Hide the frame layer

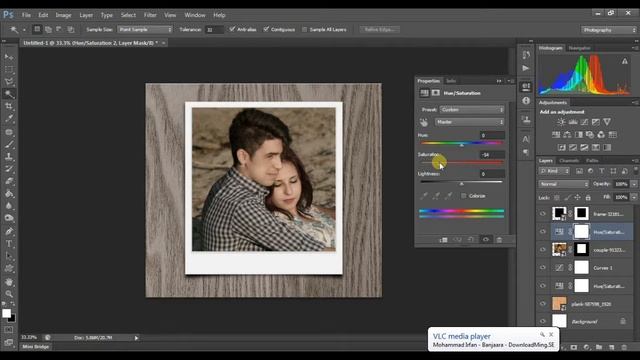click(543, 213)
